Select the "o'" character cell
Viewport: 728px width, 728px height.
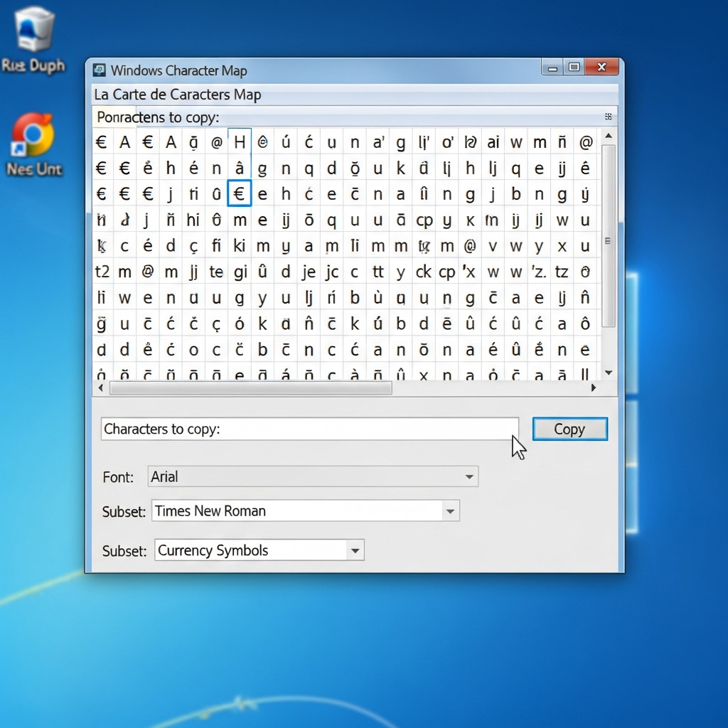[447, 142]
